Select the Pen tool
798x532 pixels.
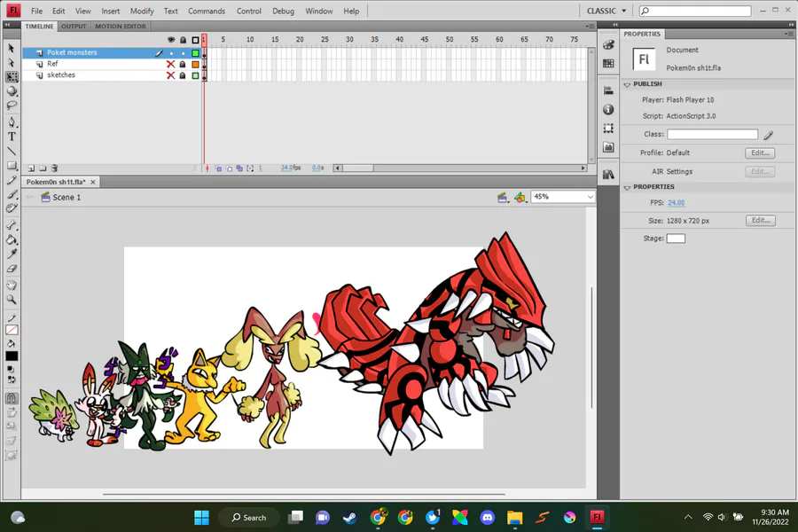point(12,122)
